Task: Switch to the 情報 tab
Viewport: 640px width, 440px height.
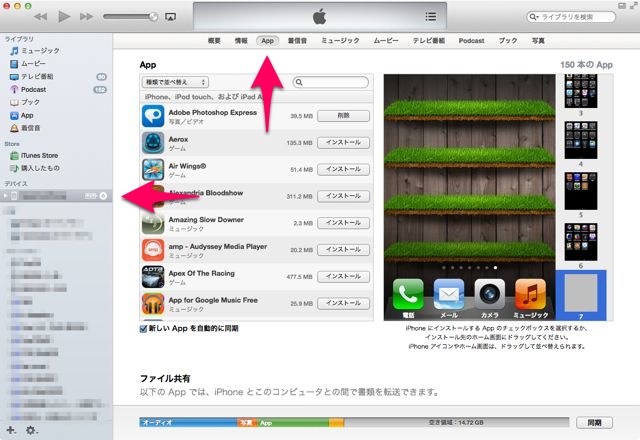Action: point(241,41)
